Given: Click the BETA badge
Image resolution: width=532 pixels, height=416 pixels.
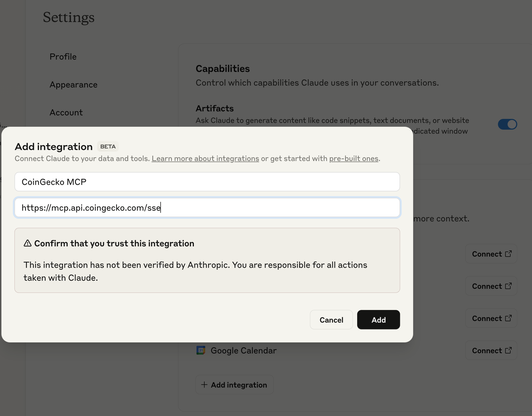Looking at the screenshot, I should (x=108, y=147).
